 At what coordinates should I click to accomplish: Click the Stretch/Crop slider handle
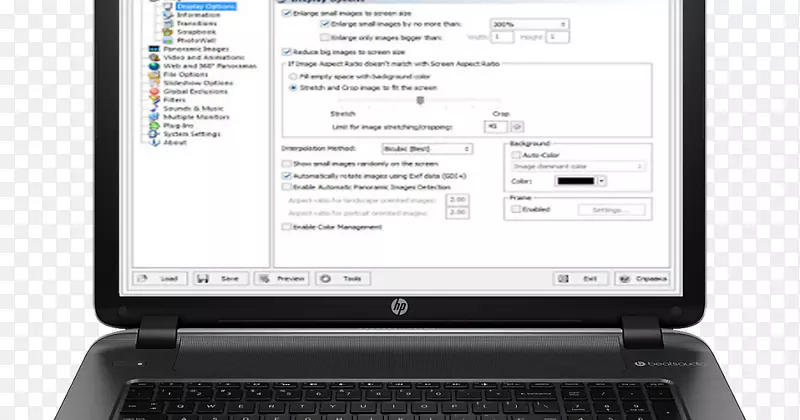pos(420,101)
